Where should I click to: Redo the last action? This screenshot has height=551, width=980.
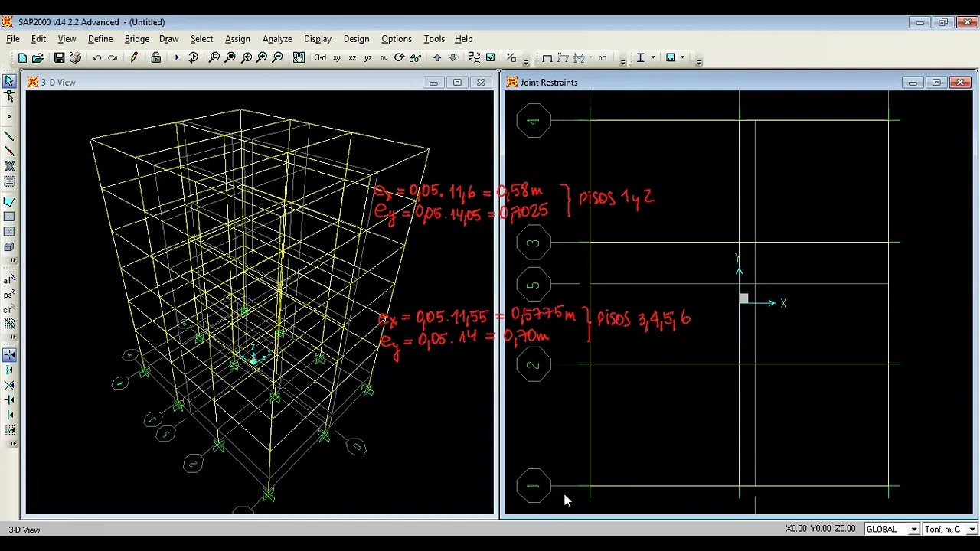[x=113, y=58]
